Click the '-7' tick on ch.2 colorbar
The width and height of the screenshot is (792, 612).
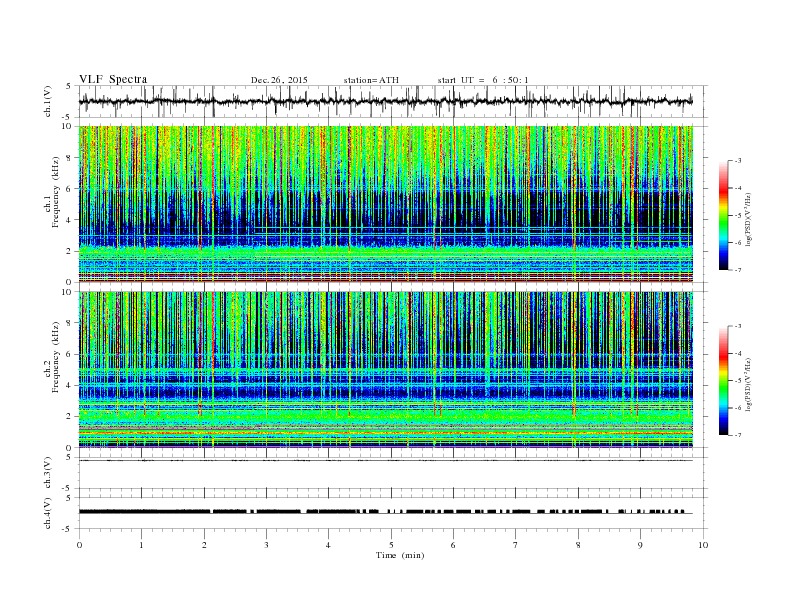click(x=737, y=435)
